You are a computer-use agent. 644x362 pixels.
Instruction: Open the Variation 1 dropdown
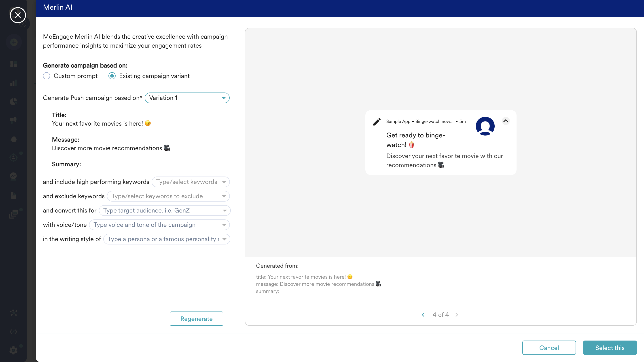tap(187, 98)
